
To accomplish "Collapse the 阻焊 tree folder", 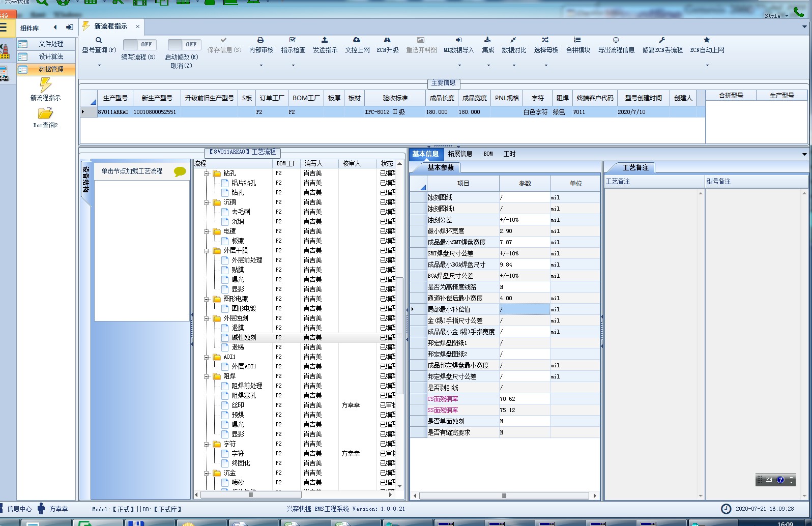I will (x=207, y=376).
